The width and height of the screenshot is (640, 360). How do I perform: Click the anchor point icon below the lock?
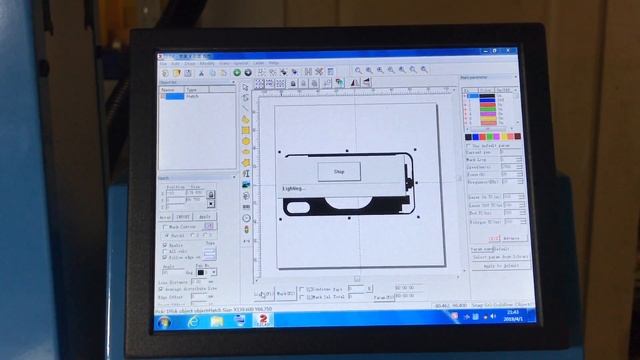[211, 204]
